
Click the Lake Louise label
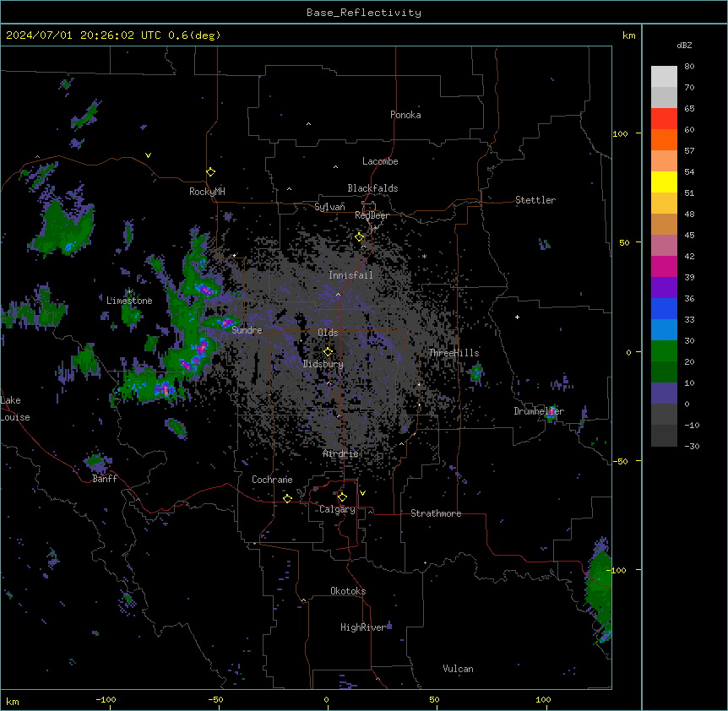click(15, 409)
